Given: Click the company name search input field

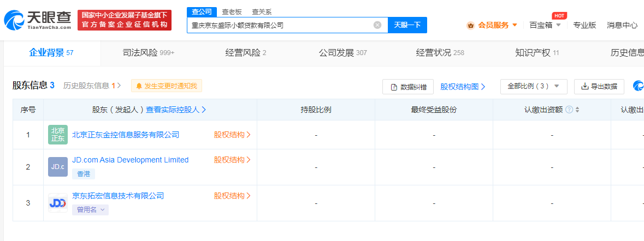Looking at the screenshot, I should [280, 25].
